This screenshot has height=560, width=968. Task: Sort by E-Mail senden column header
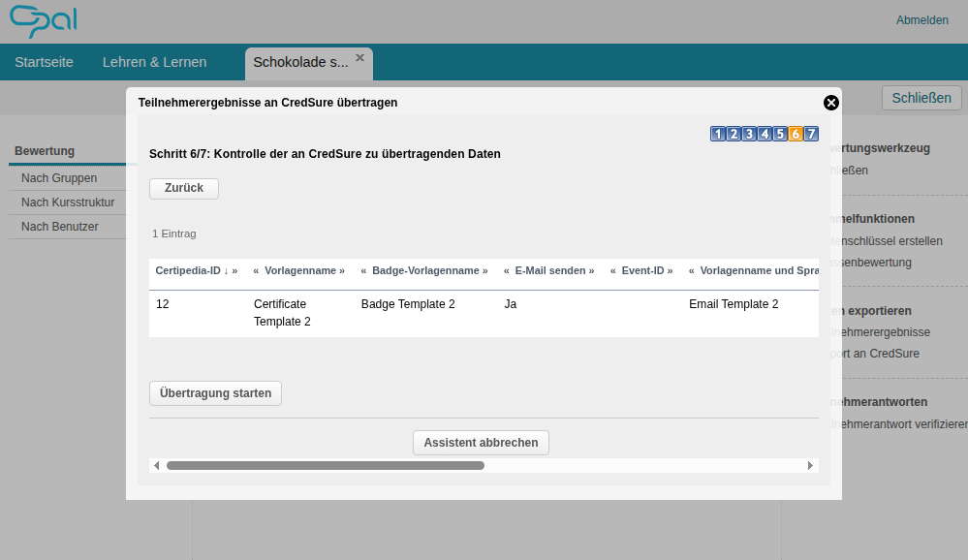(x=549, y=270)
